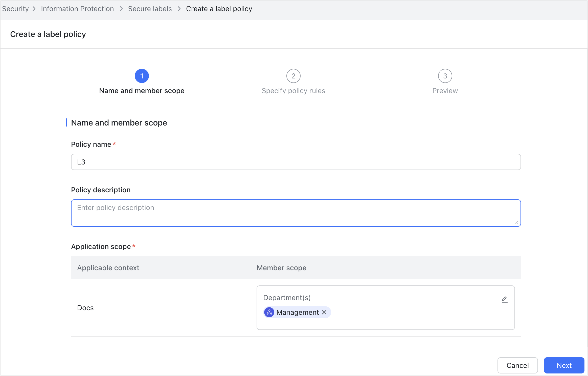Remove the Management department chip
This screenshot has height=376, width=588.
click(324, 312)
